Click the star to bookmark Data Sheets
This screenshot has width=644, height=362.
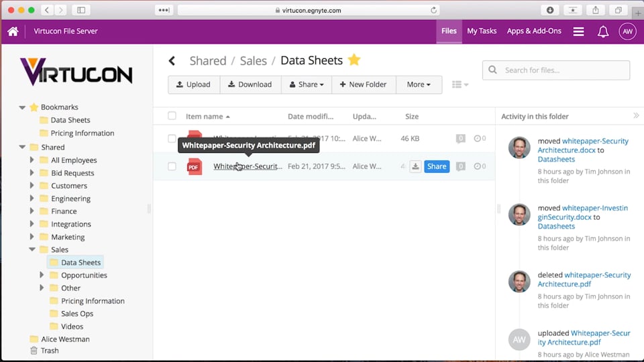pyautogui.click(x=354, y=60)
